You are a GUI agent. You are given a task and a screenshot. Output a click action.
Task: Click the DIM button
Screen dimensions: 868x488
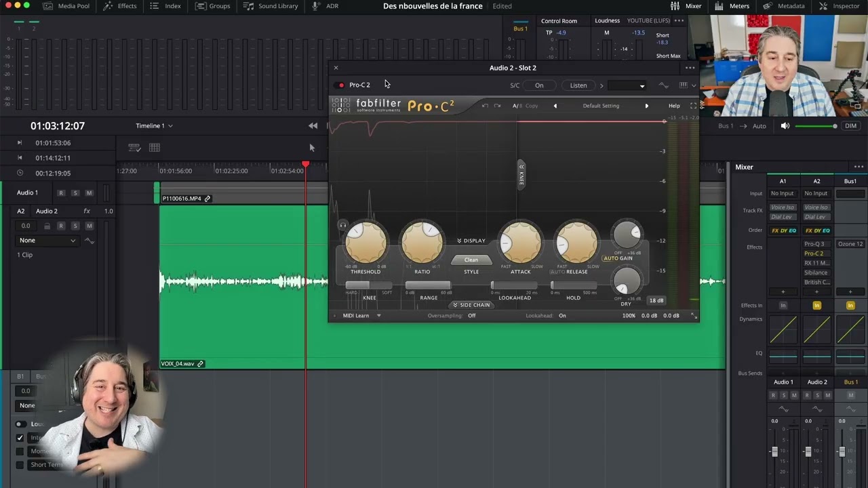coord(850,126)
